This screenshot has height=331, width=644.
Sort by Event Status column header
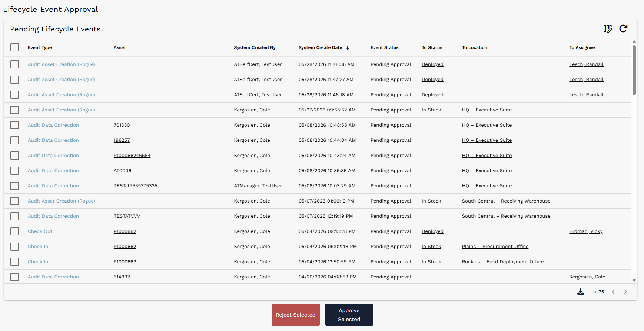(x=384, y=47)
